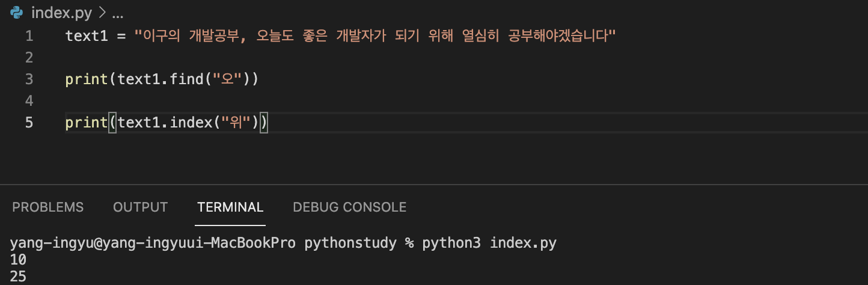868x285 pixels.
Task: Click line number 1 in the gutter
Action: pyautogui.click(x=29, y=36)
